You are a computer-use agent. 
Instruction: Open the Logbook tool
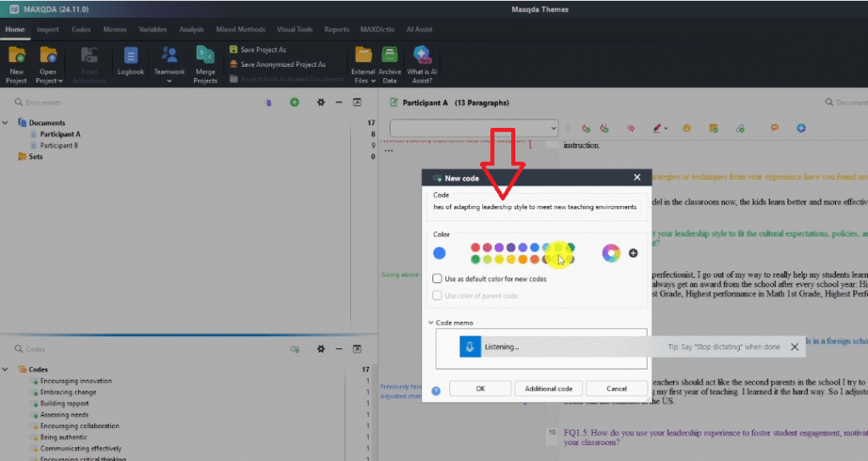131,57
